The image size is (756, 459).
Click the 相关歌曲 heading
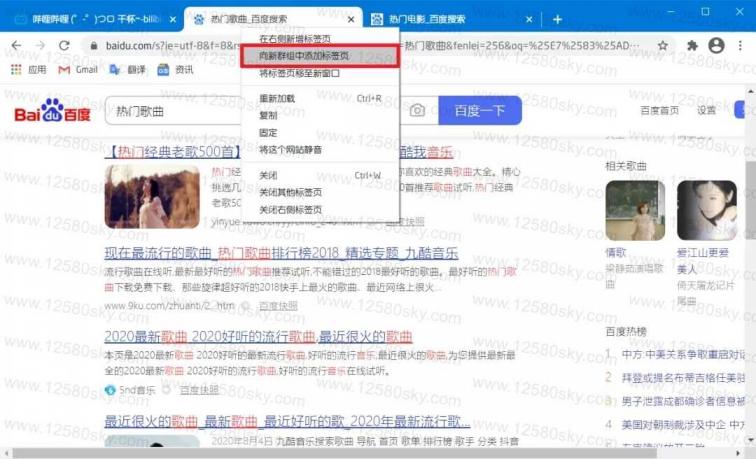[x=626, y=166]
